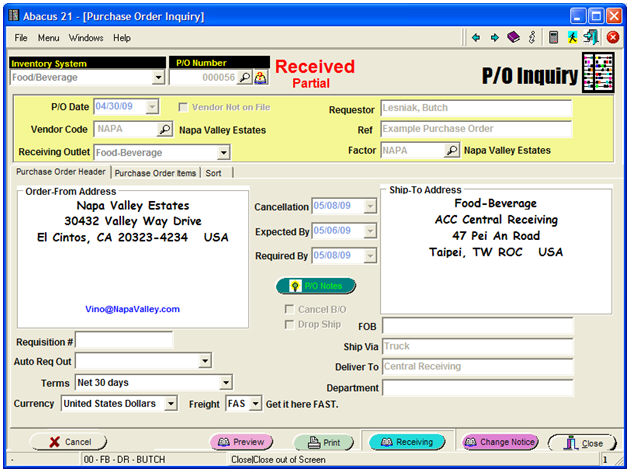Viewport: 633px width, 475px height.
Task: Click the Vendor Code lookup magnifier
Action: (x=165, y=129)
